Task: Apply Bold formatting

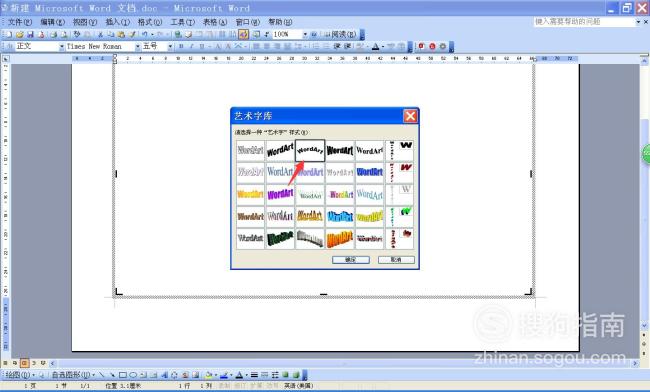Action: (181, 46)
